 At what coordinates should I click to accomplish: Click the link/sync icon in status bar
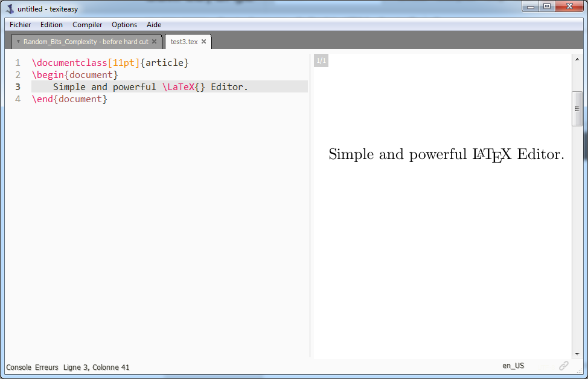[564, 366]
